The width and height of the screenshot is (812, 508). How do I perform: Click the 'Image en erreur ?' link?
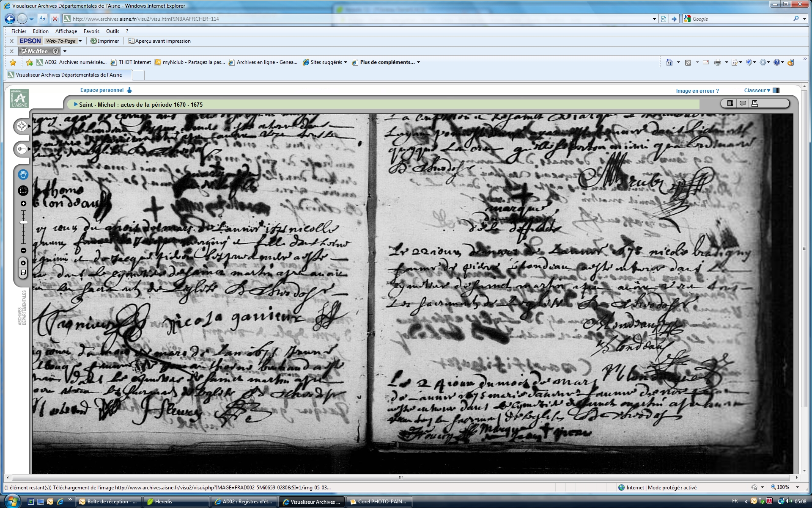click(697, 91)
